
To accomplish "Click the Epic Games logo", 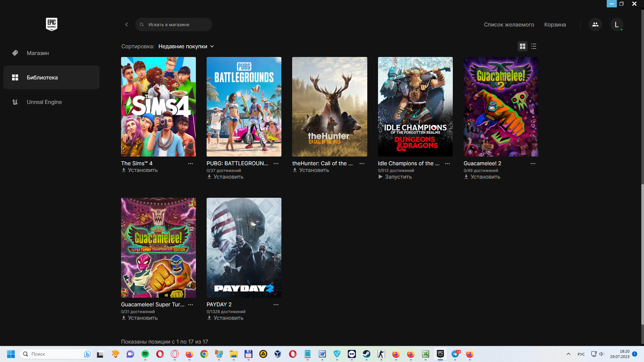I will 51,24.
